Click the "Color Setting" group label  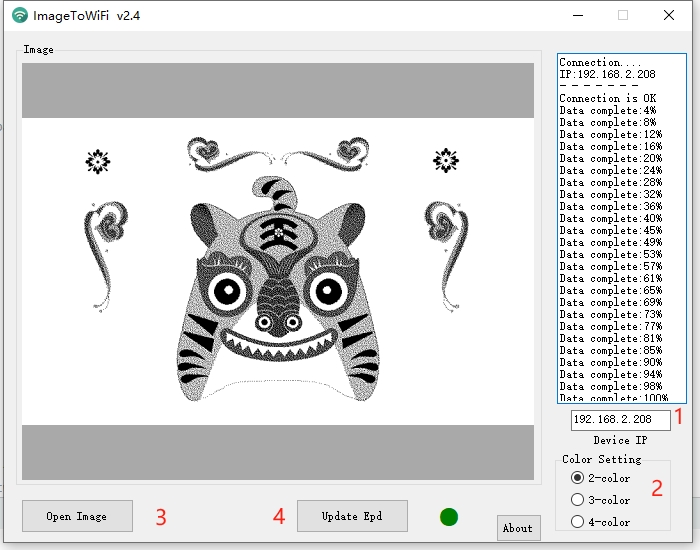[x=602, y=459]
